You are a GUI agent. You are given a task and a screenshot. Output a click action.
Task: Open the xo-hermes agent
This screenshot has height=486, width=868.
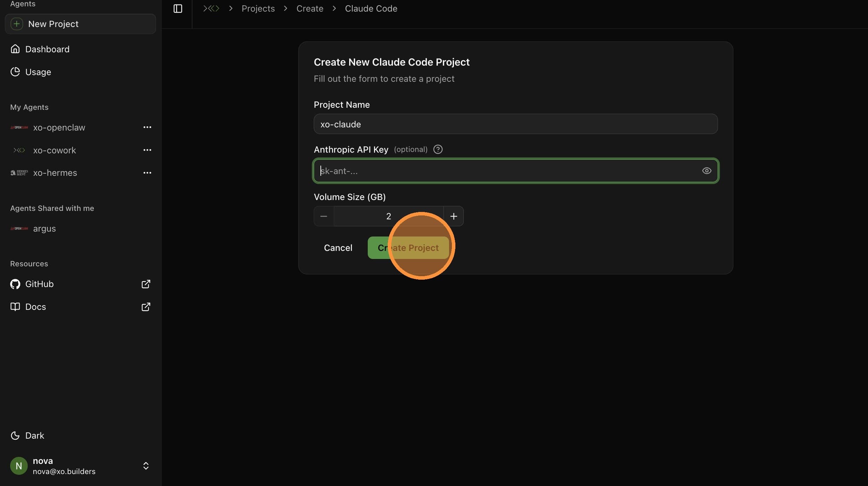[x=55, y=173]
